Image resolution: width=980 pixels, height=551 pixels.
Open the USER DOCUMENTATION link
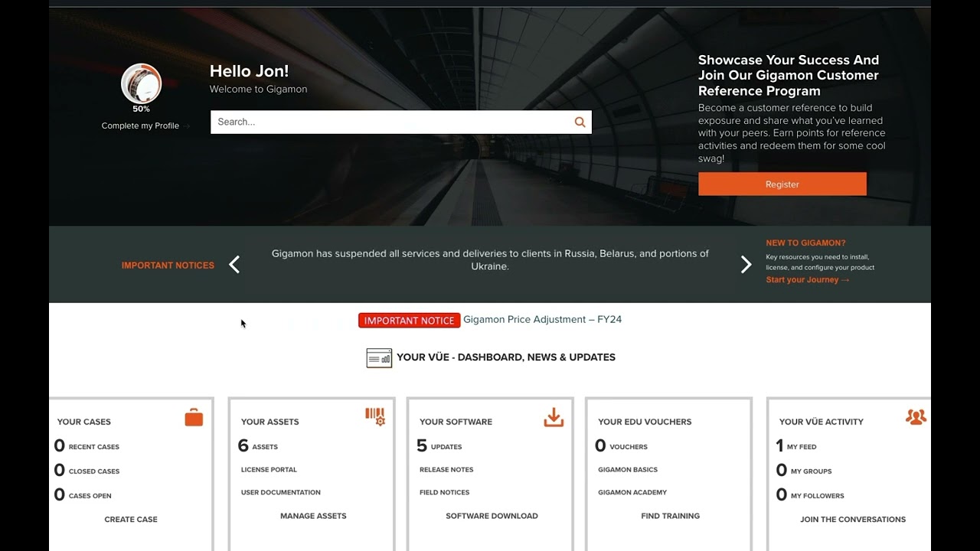click(x=281, y=493)
